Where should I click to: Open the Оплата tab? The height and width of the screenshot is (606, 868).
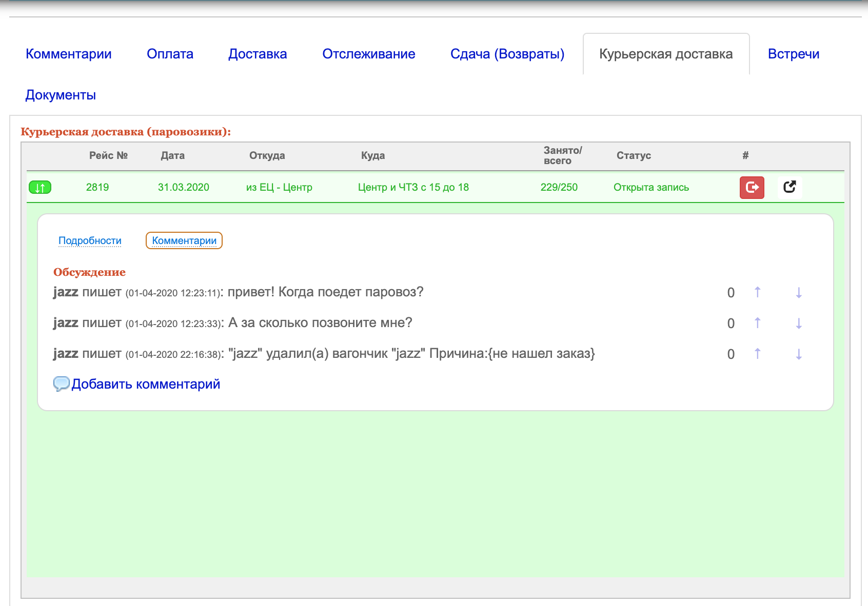click(170, 54)
